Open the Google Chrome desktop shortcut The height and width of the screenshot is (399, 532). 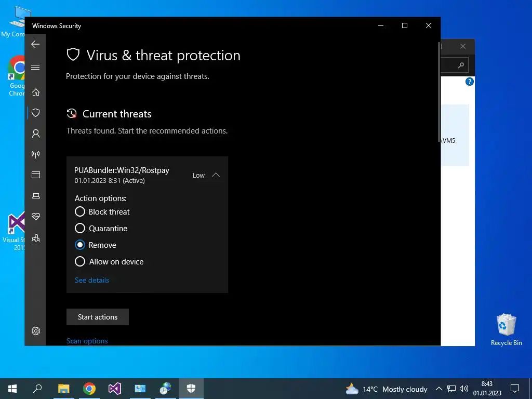[16, 76]
